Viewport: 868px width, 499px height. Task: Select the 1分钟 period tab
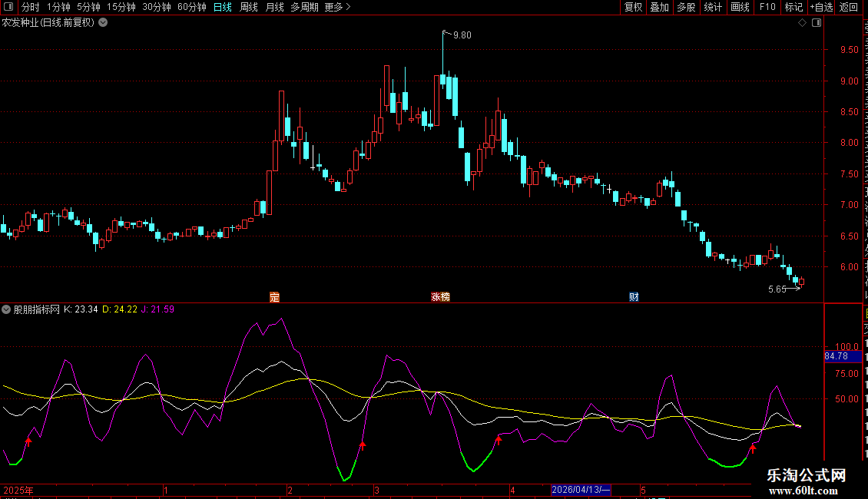click(58, 7)
